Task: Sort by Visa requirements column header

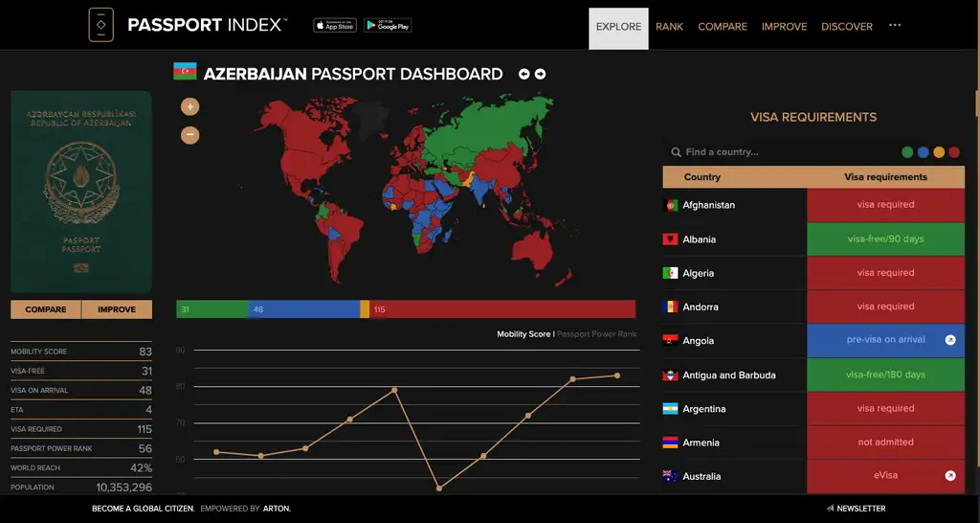Action: coord(885,177)
